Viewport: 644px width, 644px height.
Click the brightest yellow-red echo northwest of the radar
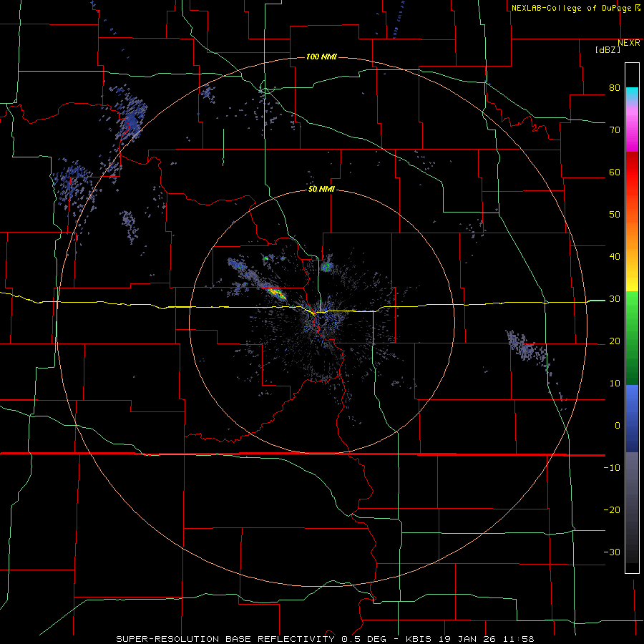276,293
